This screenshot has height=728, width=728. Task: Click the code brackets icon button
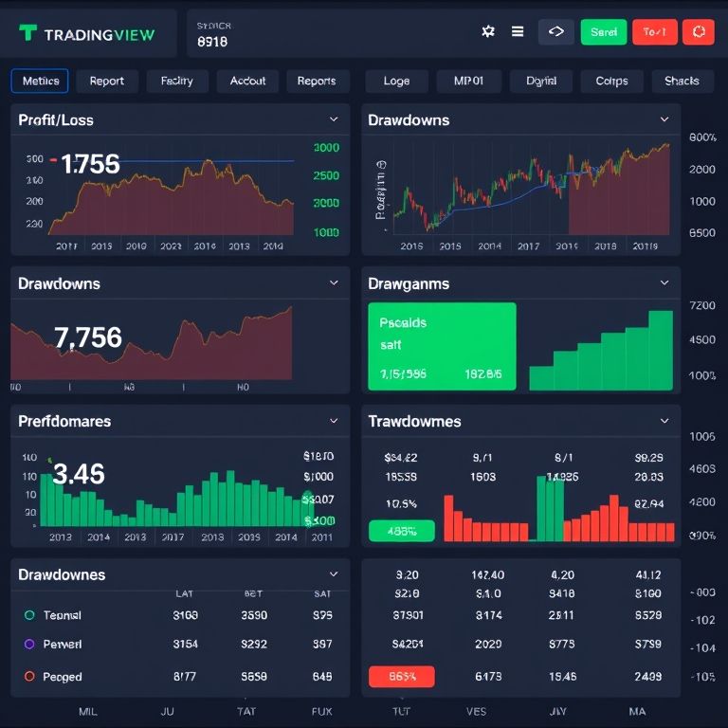click(556, 31)
